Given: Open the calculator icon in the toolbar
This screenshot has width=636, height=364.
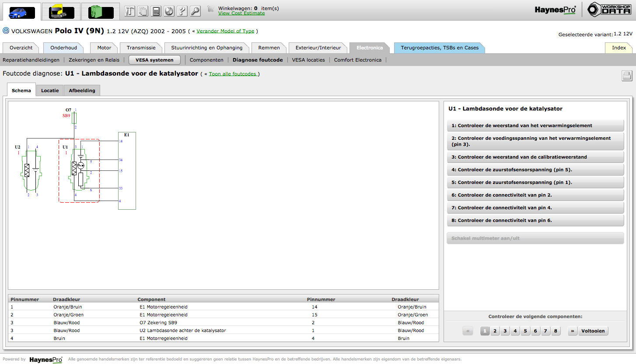Looking at the screenshot, I should [156, 11].
